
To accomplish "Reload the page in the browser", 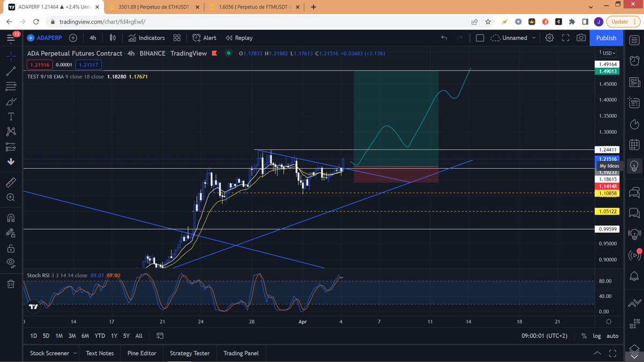I will 35,22.
